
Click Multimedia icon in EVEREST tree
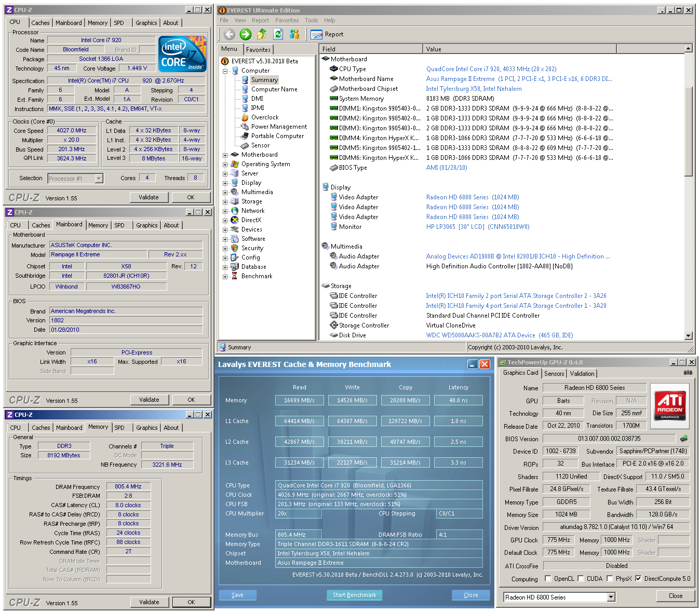coord(235,192)
